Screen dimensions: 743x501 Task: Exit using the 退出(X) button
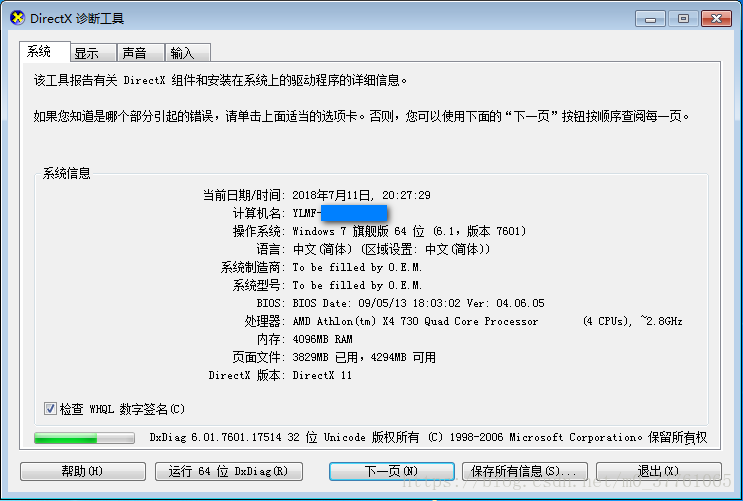click(659, 471)
